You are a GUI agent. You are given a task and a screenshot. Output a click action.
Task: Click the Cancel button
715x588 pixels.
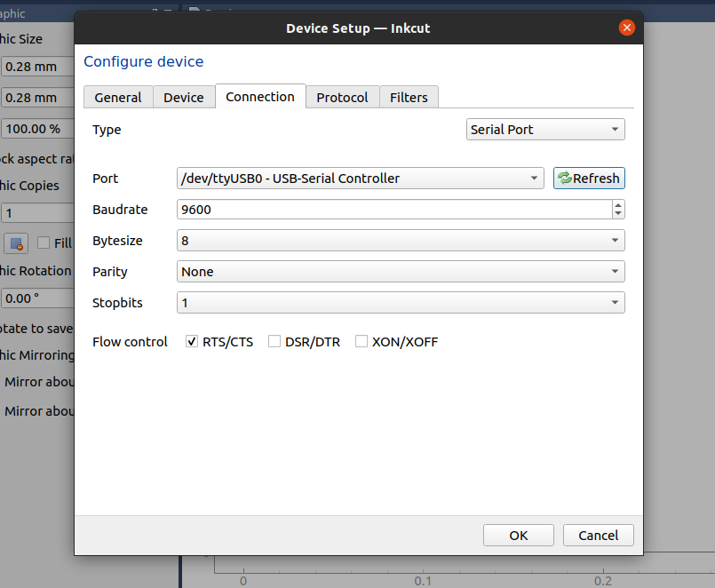599,535
